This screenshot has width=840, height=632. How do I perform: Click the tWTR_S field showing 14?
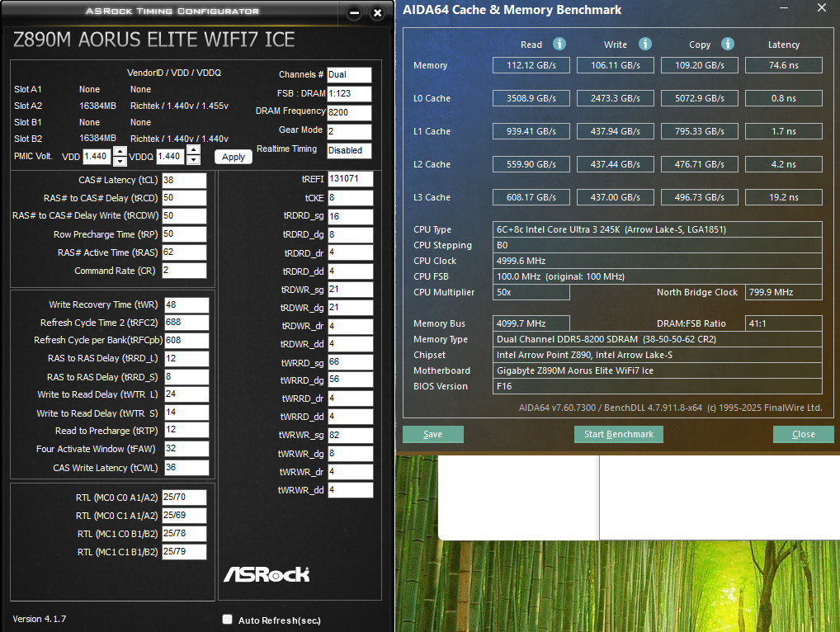click(186, 413)
